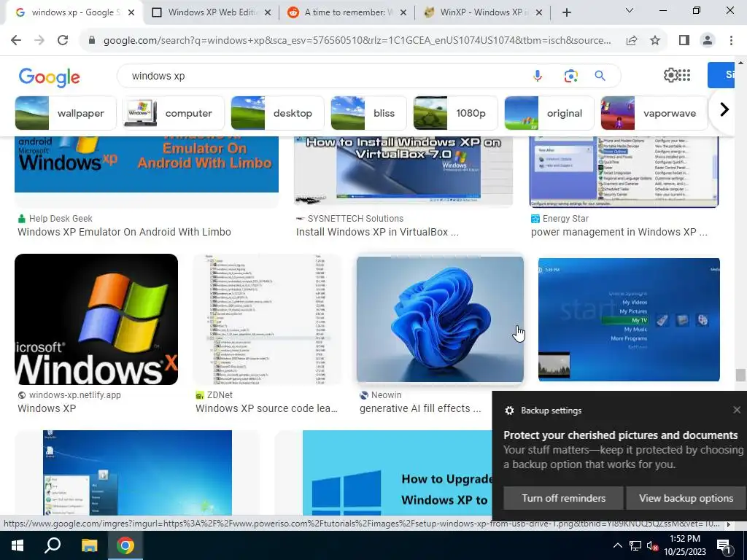The width and height of the screenshot is (747, 560).
Task: Open the Chrome profile avatar menu
Action: 708,41
